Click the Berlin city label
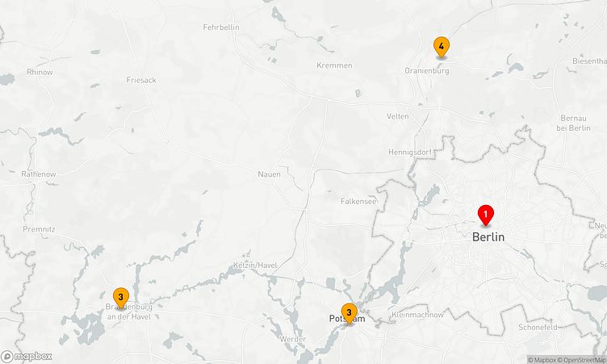 click(x=488, y=236)
